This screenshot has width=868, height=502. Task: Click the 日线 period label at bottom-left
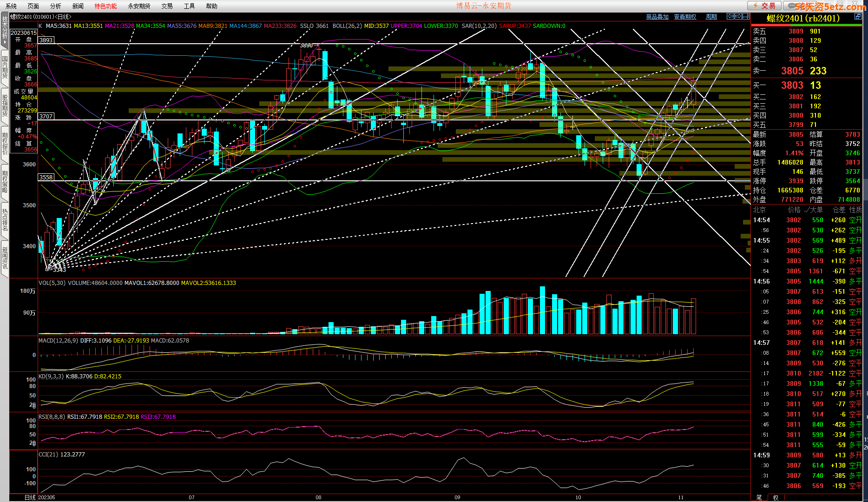point(30,498)
